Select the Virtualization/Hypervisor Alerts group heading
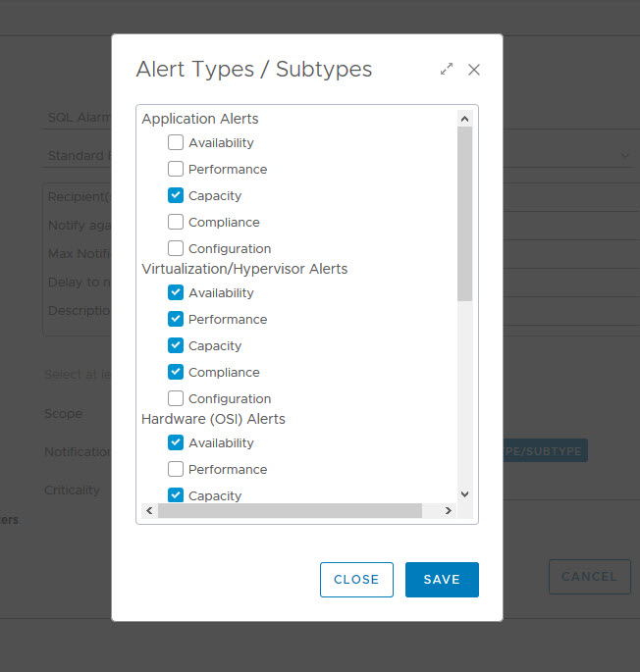Image resolution: width=640 pixels, height=672 pixels. tap(244, 269)
